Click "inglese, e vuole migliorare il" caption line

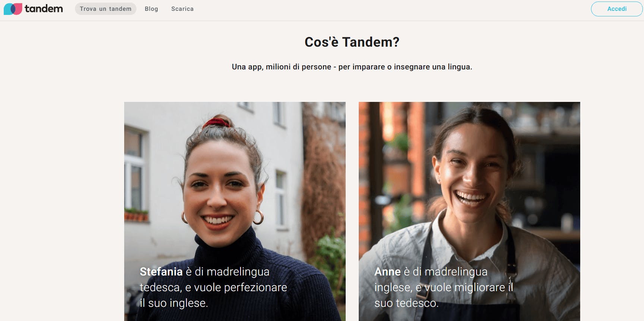(444, 287)
